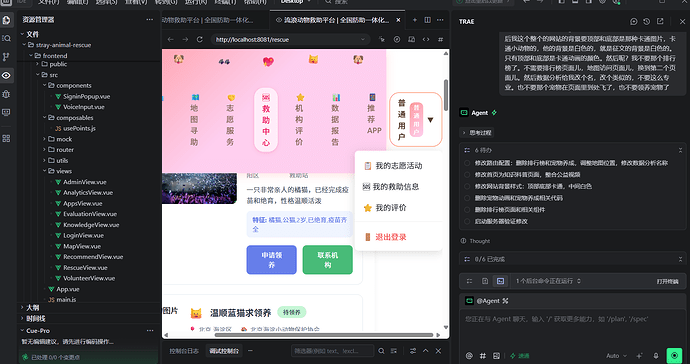Click the 打开终端 button
The width and height of the screenshot is (690, 364).
point(667,281)
